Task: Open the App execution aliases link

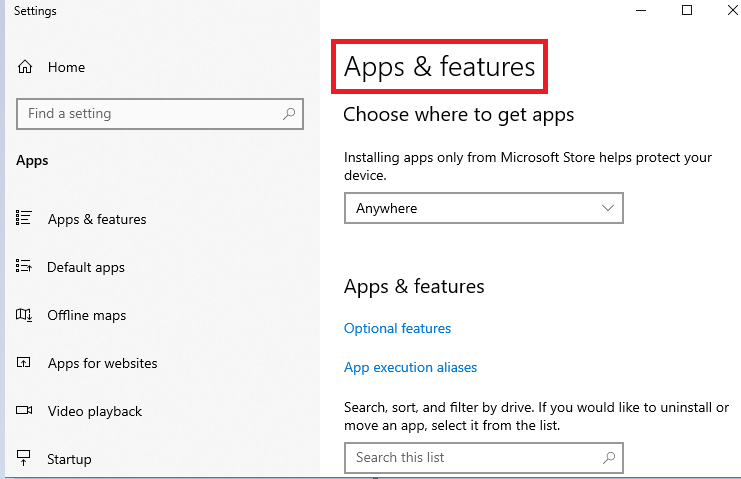Action: [x=410, y=368]
